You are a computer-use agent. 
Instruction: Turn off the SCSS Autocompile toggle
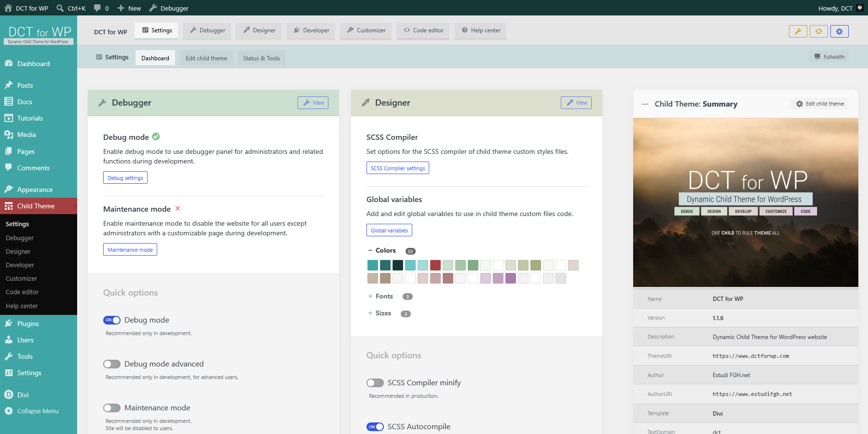375,427
